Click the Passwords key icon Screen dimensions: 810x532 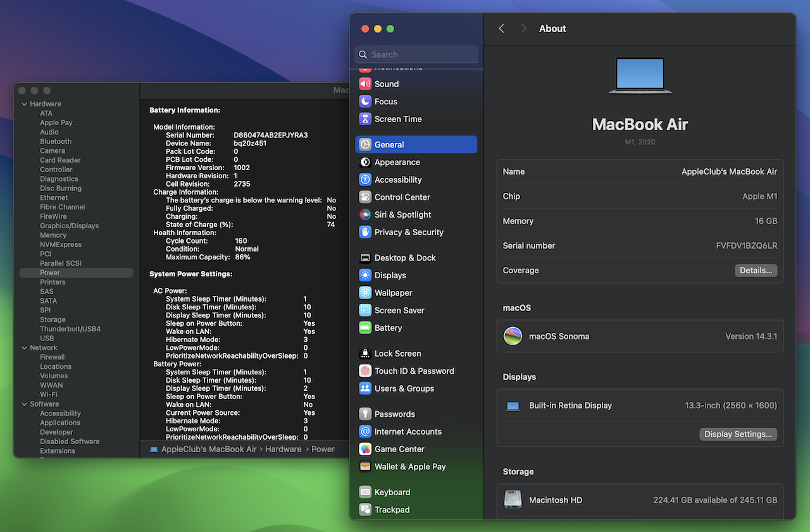coord(365,414)
